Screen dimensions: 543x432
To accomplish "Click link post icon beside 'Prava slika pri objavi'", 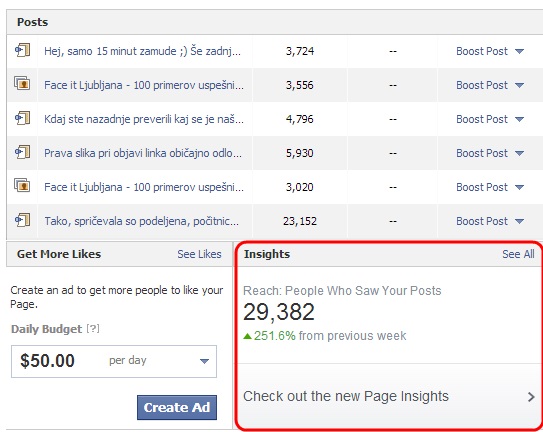I will (22, 152).
